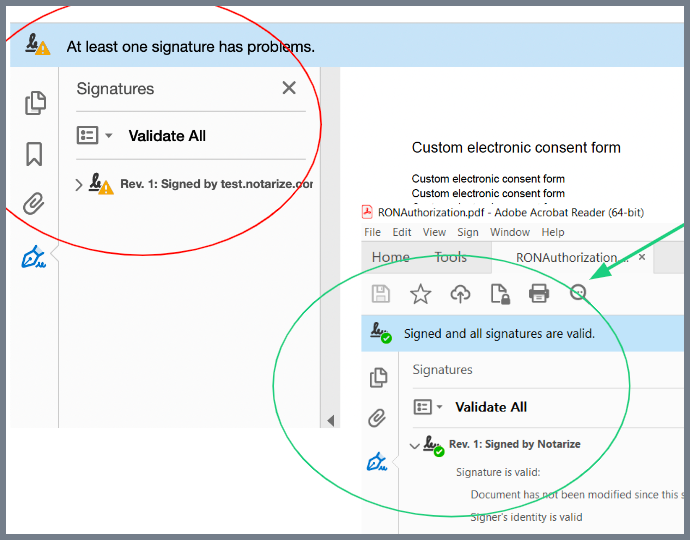Click 'Signed and all signatures are valid' text
Viewport: 690px width, 540px height.
(499, 334)
